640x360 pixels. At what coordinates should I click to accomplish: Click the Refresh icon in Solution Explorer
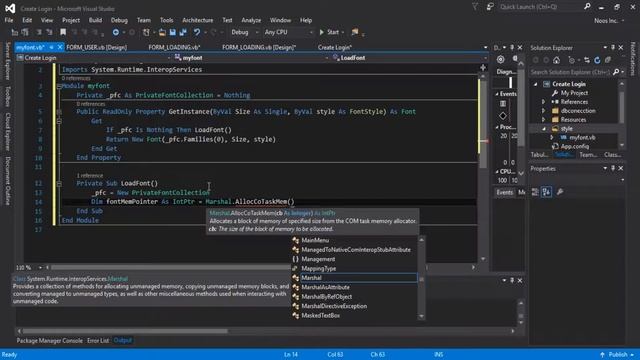[x=597, y=60]
